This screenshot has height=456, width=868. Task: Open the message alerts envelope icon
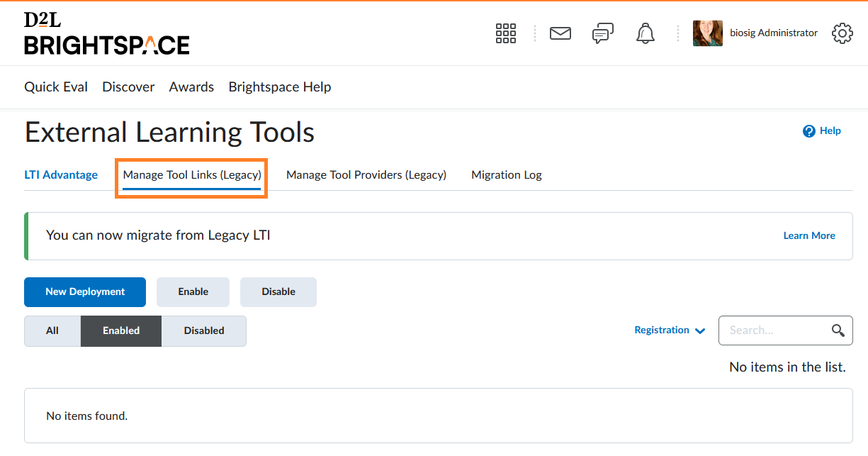(x=560, y=33)
